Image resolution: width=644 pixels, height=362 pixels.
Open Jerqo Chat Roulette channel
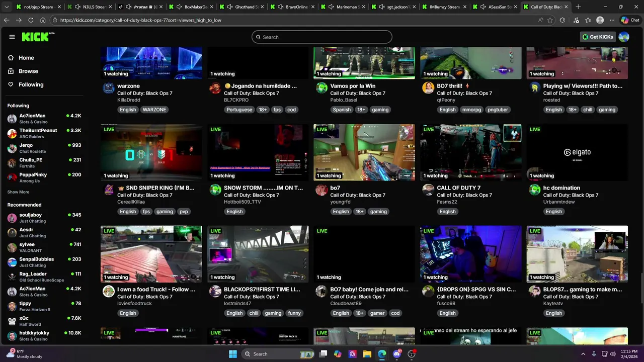pyautogui.click(x=44, y=148)
